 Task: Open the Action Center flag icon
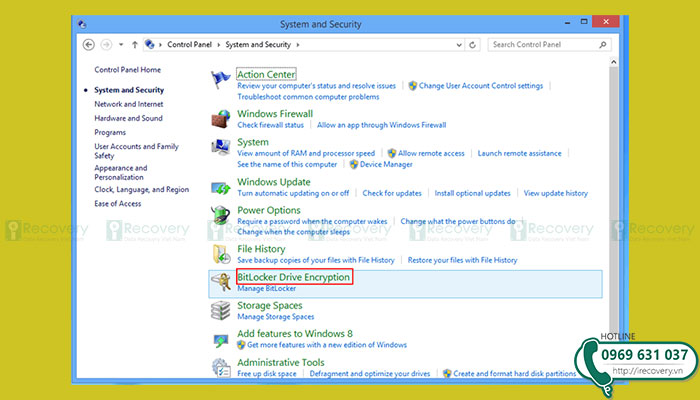click(x=221, y=80)
